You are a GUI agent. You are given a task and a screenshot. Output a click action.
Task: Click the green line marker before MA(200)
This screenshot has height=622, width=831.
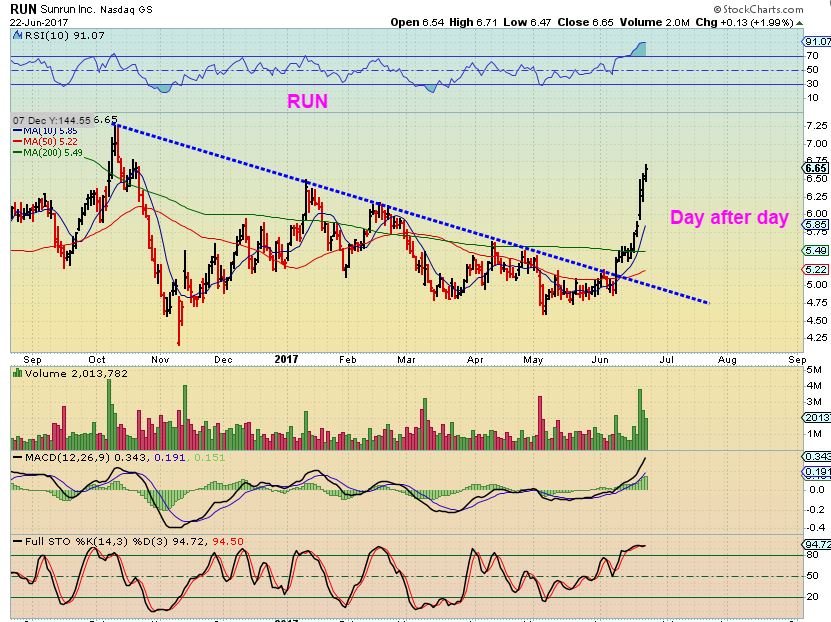[17, 153]
